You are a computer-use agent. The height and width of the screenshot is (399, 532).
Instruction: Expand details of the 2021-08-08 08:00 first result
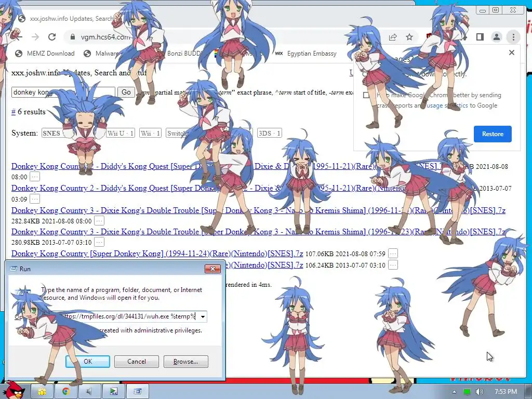pyautogui.click(x=35, y=177)
